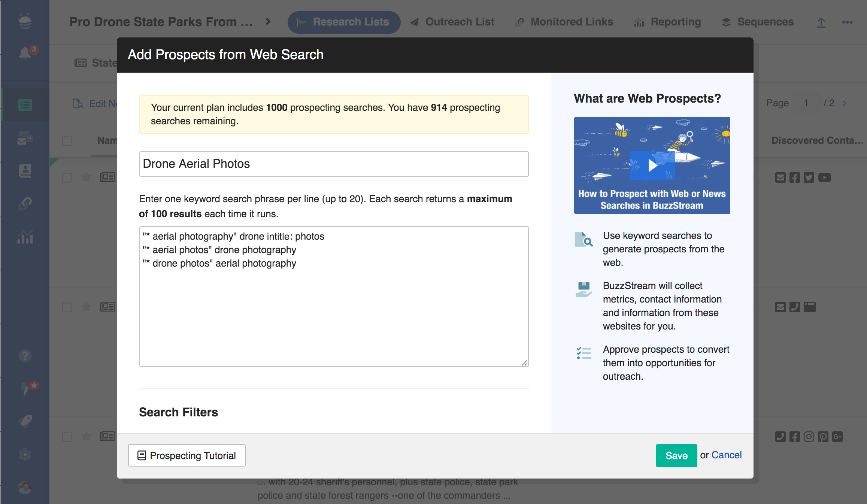Click the Cancel link
Viewport: 867px width, 504px height.
coord(726,455)
